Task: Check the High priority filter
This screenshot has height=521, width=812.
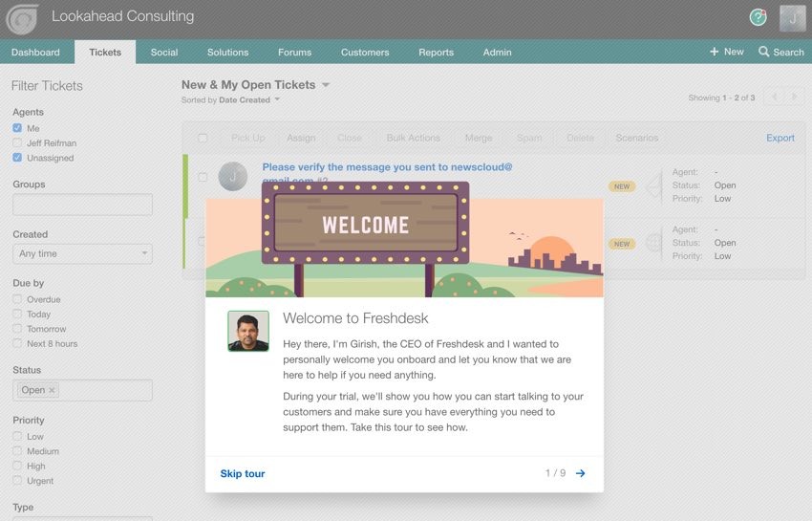Action: point(17,466)
